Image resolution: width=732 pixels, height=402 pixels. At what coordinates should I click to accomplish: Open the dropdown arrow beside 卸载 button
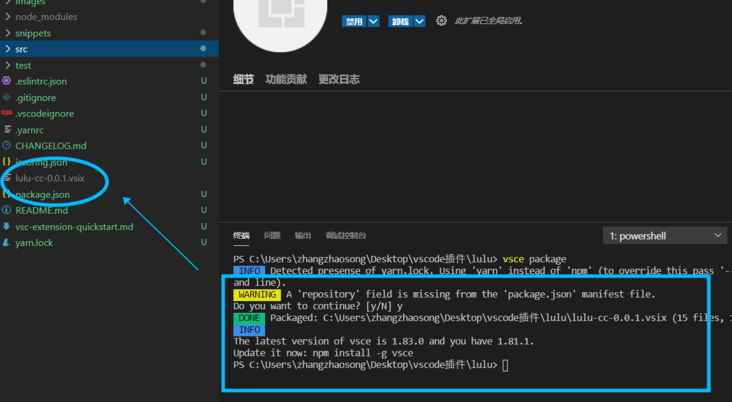[420, 21]
